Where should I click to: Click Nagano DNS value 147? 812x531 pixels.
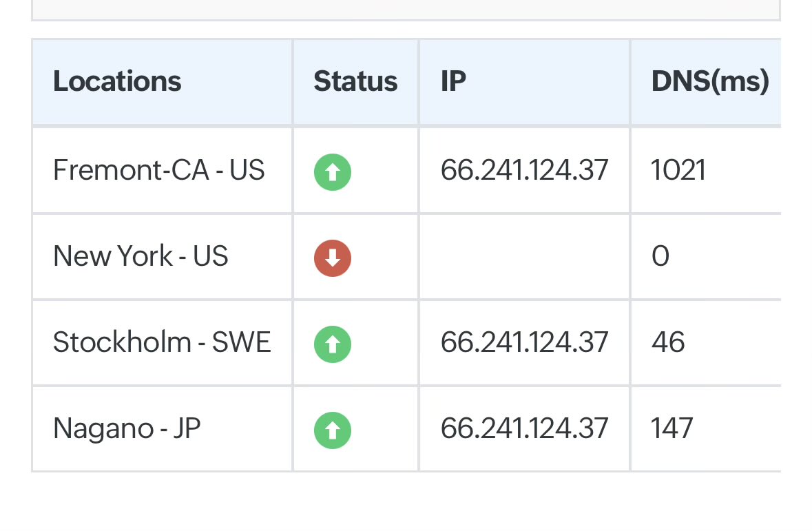672,428
